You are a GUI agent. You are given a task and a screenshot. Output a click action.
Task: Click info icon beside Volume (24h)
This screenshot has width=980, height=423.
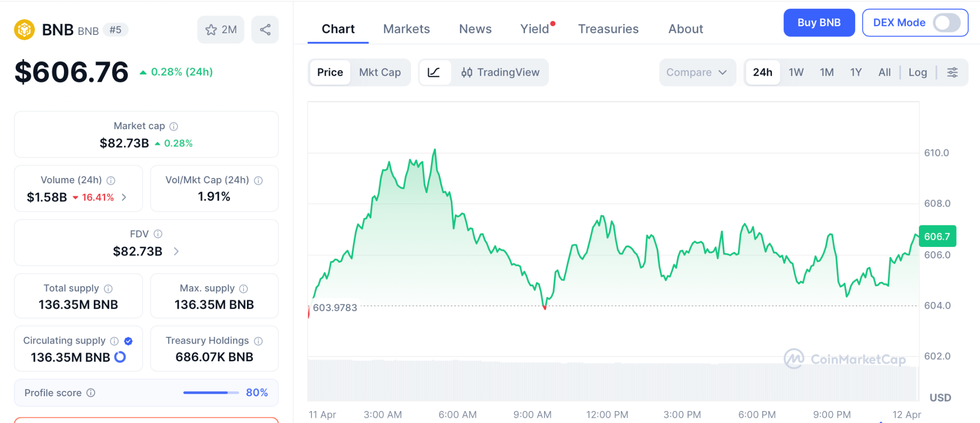click(x=111, y=180)
